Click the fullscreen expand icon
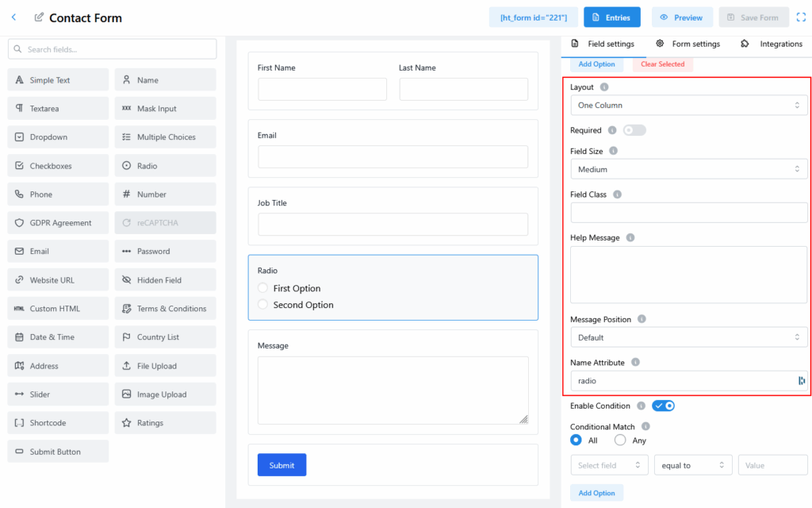The height and width of the screenshot is (508, 812). click(x=800, y=17)
